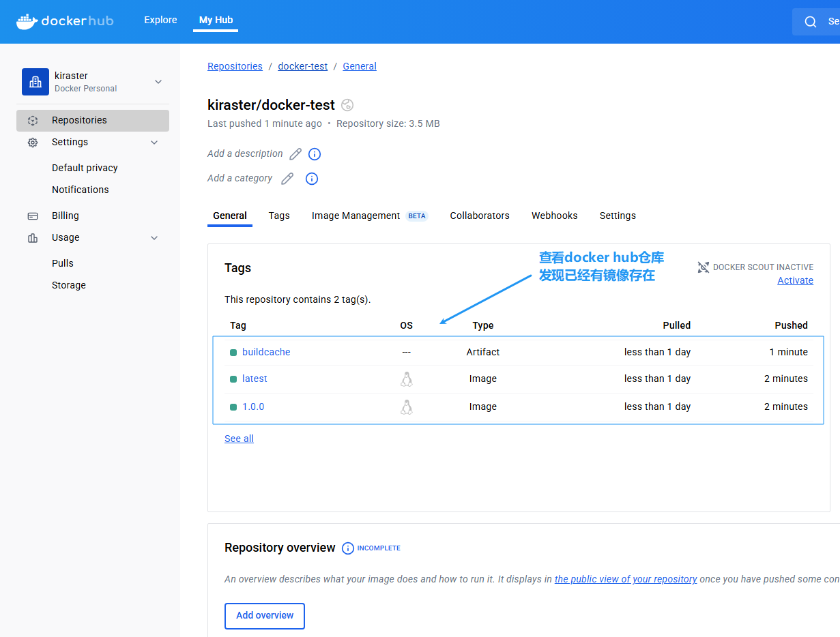Click the green status dot of latest tag

click(233, 379)
